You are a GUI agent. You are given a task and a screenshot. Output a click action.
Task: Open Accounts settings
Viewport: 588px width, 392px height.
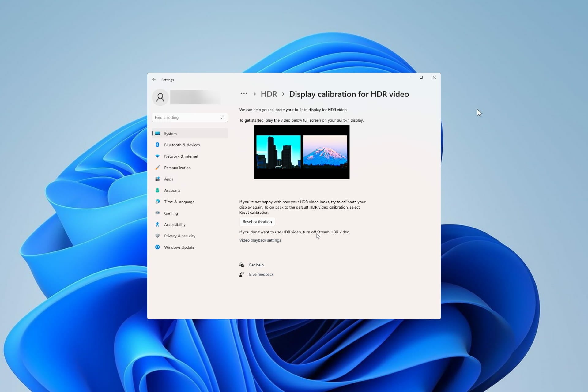point(172,190)
